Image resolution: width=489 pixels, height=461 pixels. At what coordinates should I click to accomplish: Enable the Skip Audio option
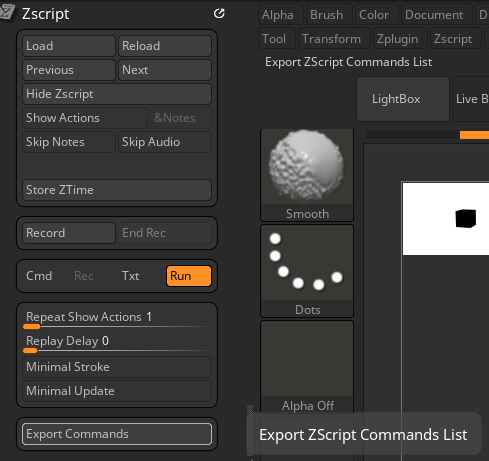click(165, 142)
